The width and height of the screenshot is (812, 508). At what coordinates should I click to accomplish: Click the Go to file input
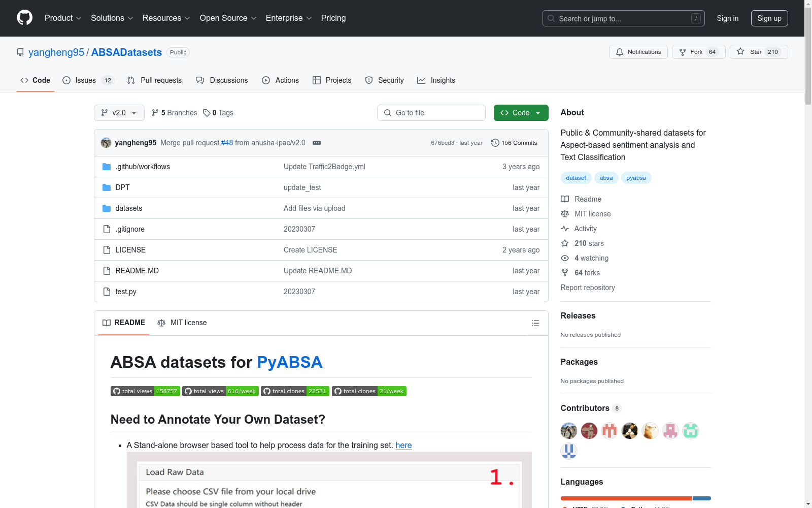pos(431,113)
